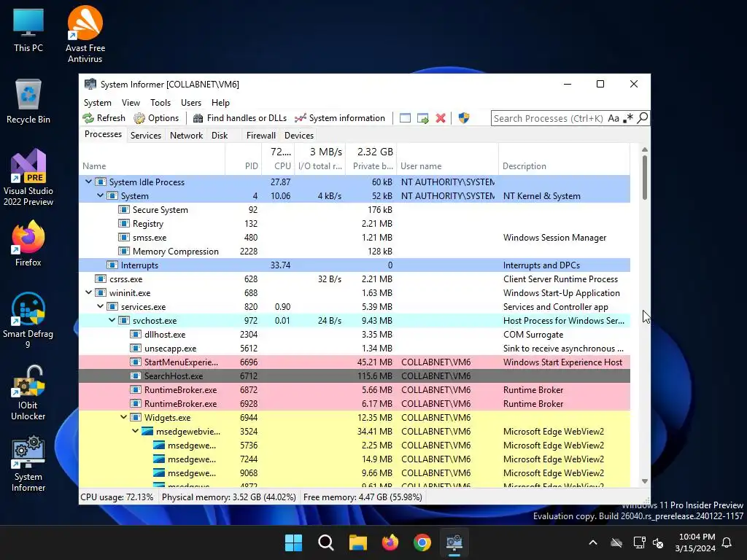The width and height of the screenshot is (747, 560).
Task: Open the Windows Start button
Action: tap(293, 542)
